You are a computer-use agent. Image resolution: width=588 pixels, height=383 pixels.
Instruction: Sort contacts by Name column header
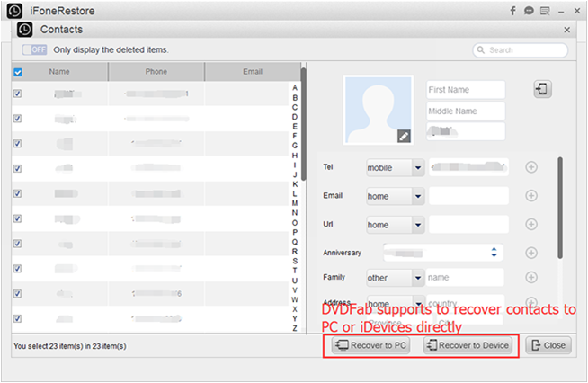pos(59,72)
